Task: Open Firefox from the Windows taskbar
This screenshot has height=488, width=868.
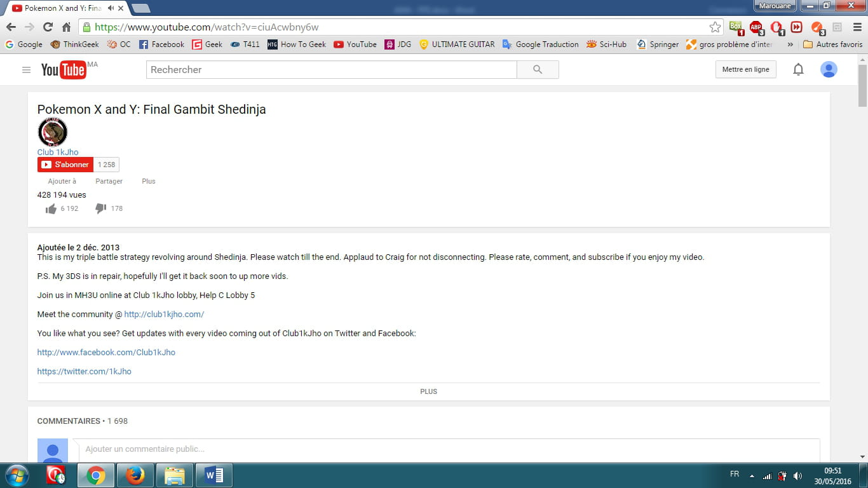Action: [x=135, y=475]
